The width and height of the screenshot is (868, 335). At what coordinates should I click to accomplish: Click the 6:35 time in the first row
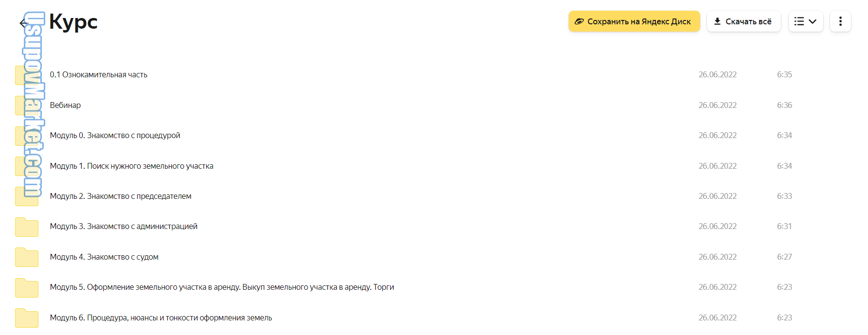[x=784, y=75]
